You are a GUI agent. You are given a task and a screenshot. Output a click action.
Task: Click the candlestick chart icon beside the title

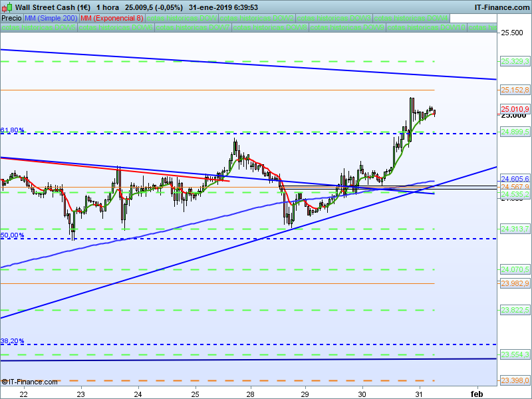pos(7,7)
